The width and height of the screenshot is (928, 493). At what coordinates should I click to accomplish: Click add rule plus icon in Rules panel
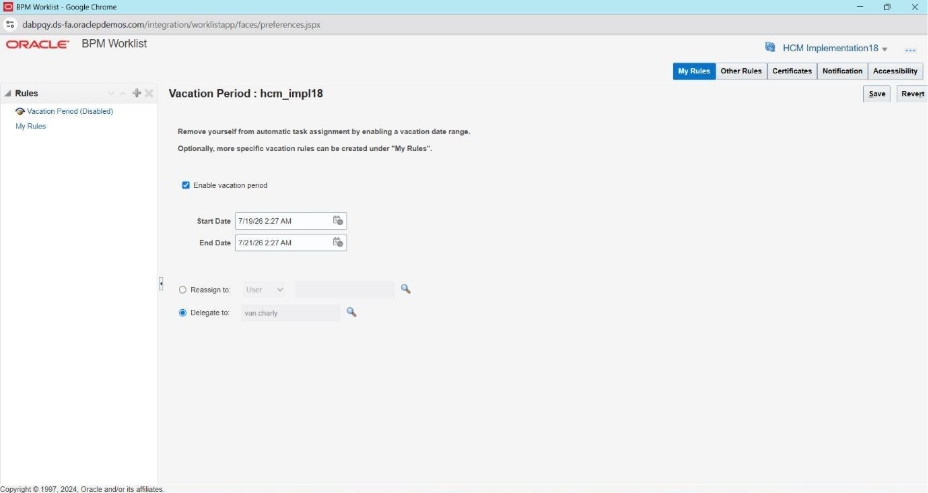click(x=137, y=93)
